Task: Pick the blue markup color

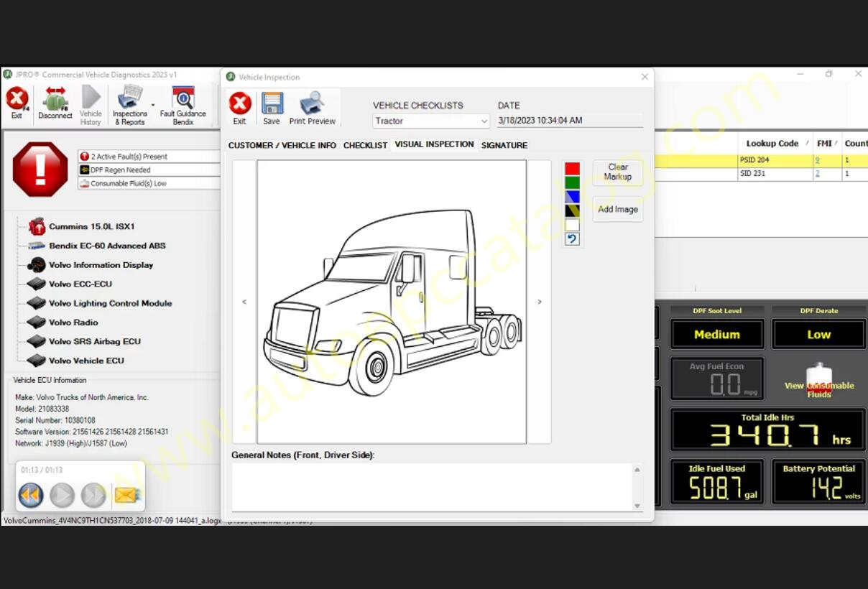Action: coord(572,197)
